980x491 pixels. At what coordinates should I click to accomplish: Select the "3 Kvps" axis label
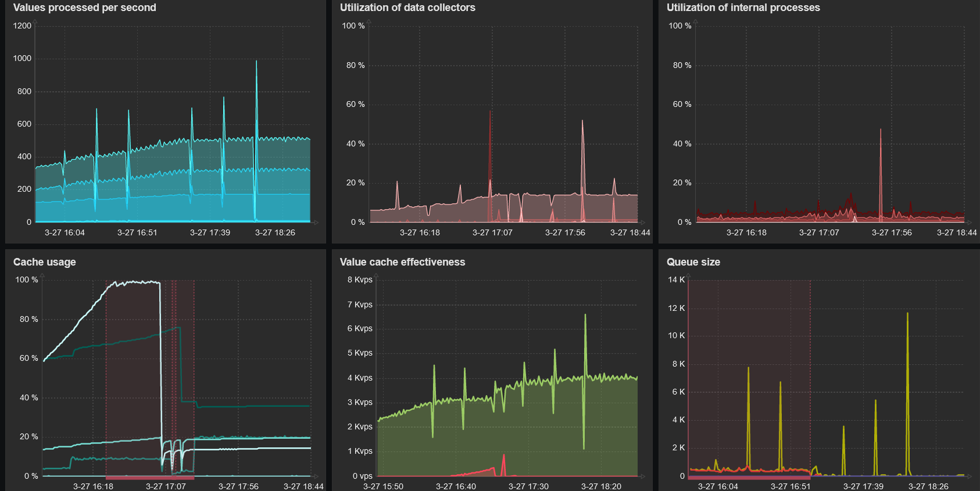coord(360,402)
